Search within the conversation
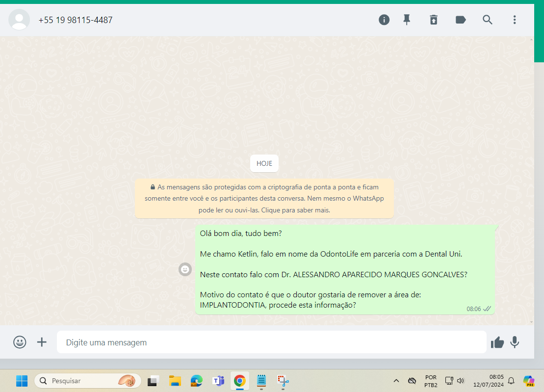 488,20
